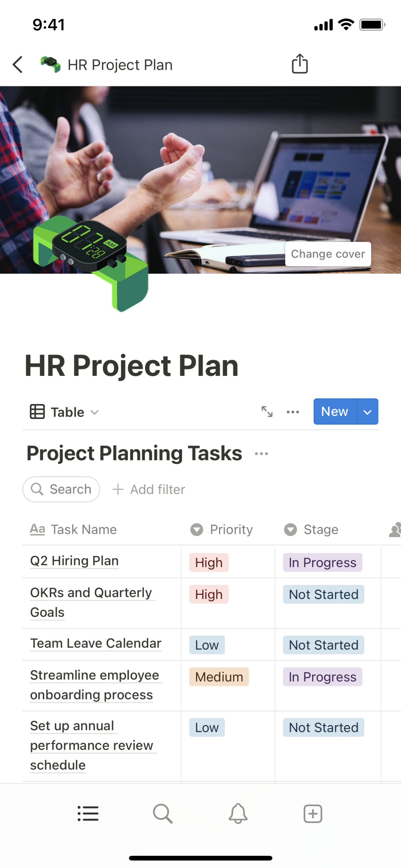The height and width of the screenshot is (868, 401).
Task: Expand the New button dropdown arrow
Action: pos(367,412)
